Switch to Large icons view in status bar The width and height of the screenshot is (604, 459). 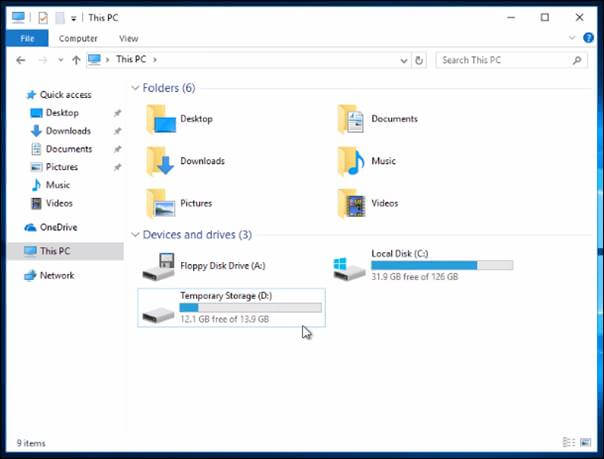[585, 442]
